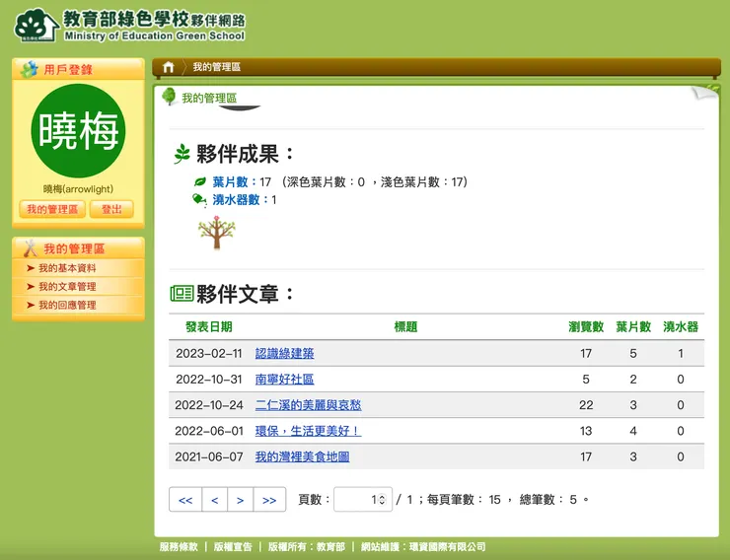The height and width of the screenshot is (560, 730).
Task: Click date cell 2022-06-01
Action: (208, 431)
